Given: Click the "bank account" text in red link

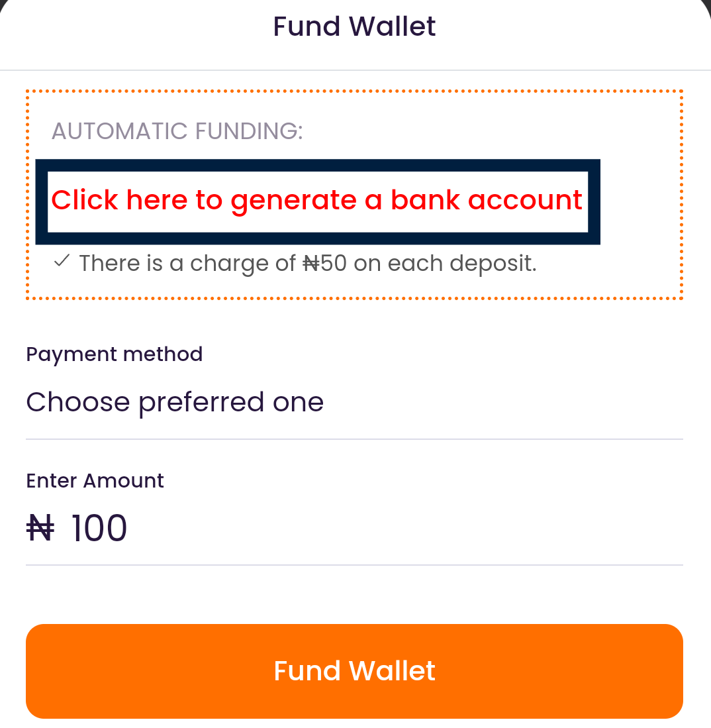Looking at the screenshot, I should [486, 201].
